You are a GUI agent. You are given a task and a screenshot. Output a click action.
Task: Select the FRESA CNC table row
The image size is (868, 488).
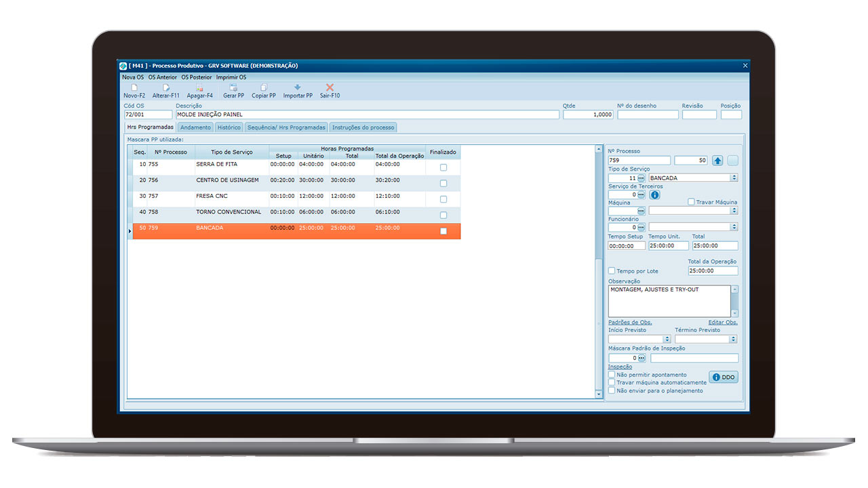tap(296, 199)
